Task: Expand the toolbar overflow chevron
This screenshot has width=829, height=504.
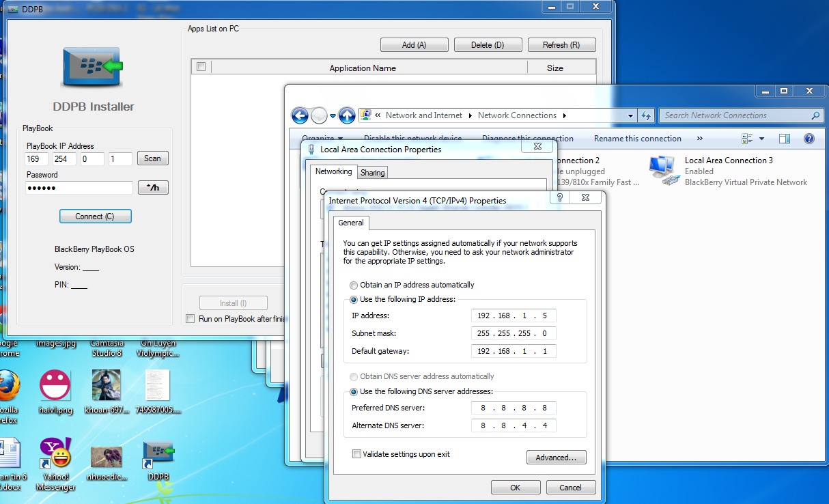Action: (699, 139)
